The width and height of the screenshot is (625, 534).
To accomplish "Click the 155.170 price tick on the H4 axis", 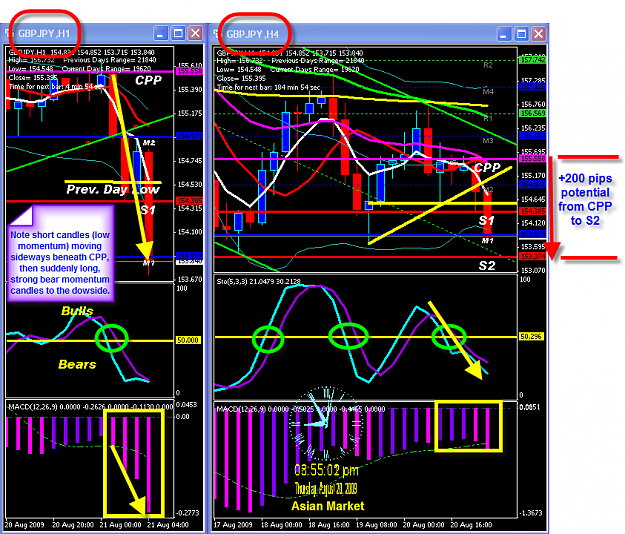I will [533, 175].
